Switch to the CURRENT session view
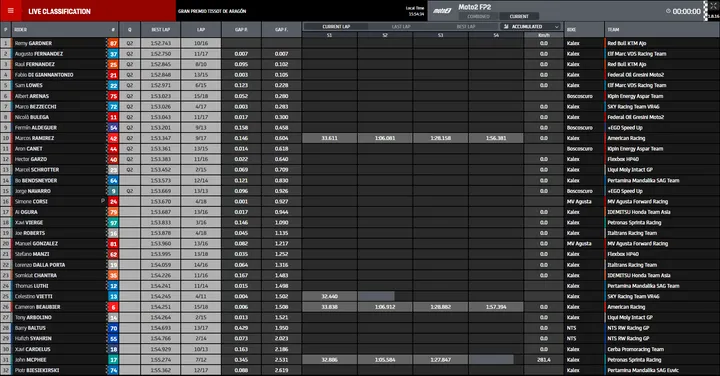This screenshot has height=376, width=720. coord(519,17)
